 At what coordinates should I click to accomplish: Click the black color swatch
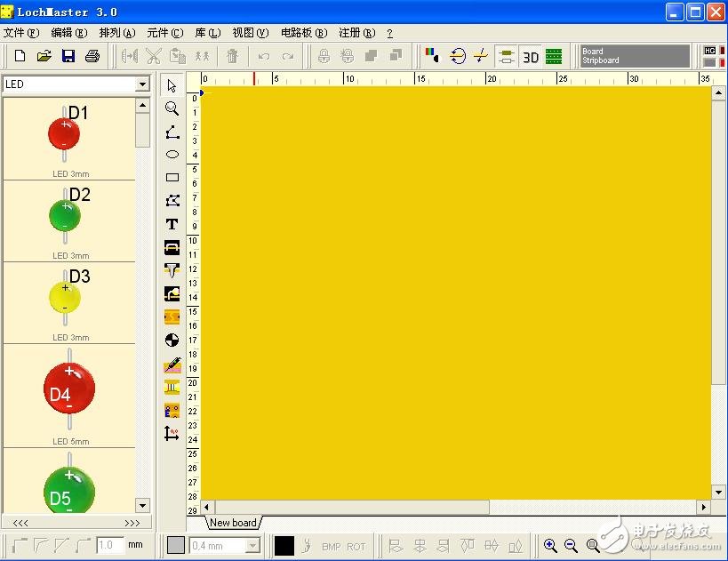coord(284,546)
